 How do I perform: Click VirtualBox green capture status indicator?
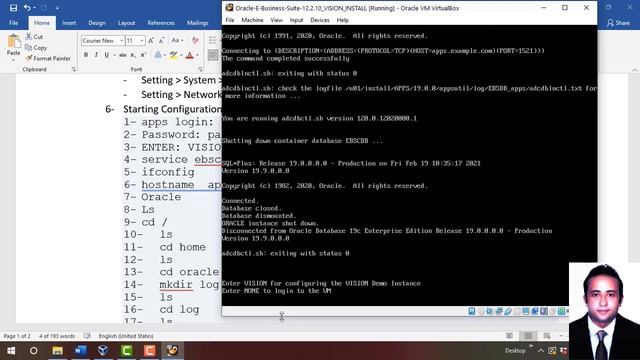561,311
